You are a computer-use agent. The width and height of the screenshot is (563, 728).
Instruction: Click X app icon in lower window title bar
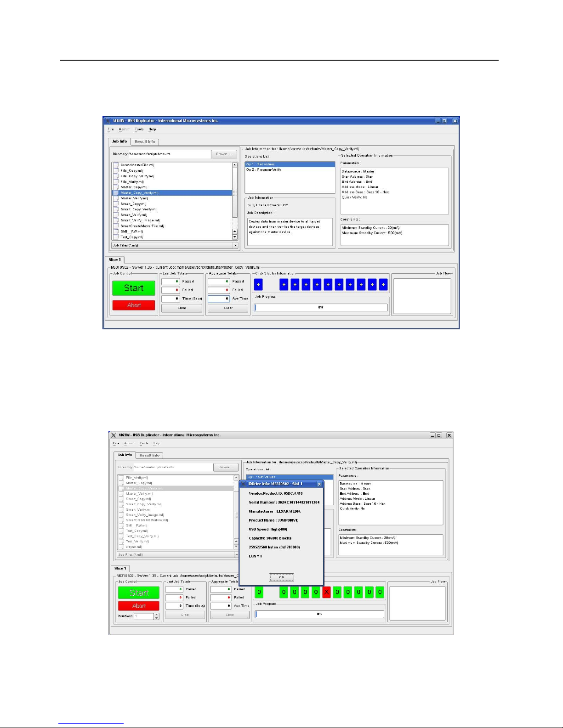(114, 435)
